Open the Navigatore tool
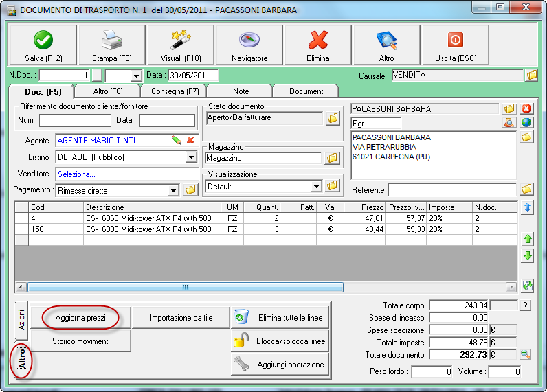Screen dimensions: 547x392 [249, 45]
